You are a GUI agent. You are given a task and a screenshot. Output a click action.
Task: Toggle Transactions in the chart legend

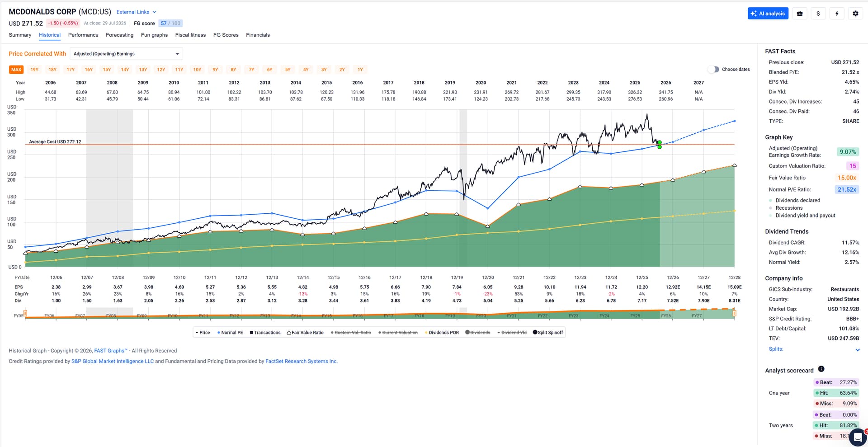tap(265, 333)
